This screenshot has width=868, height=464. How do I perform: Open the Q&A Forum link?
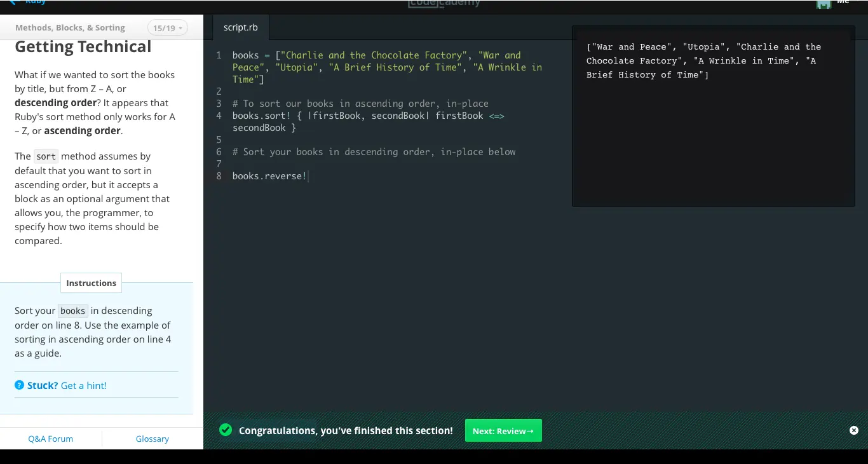click(51, 439)
